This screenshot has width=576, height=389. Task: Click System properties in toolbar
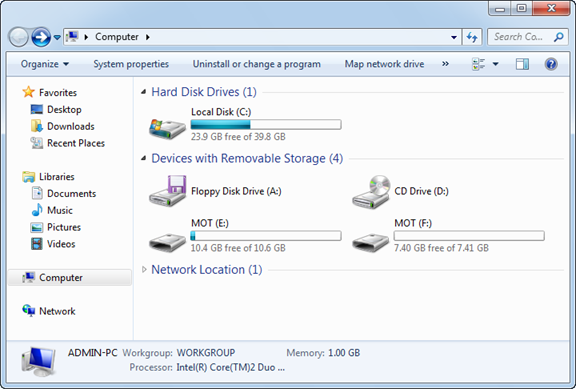(131, 64)
